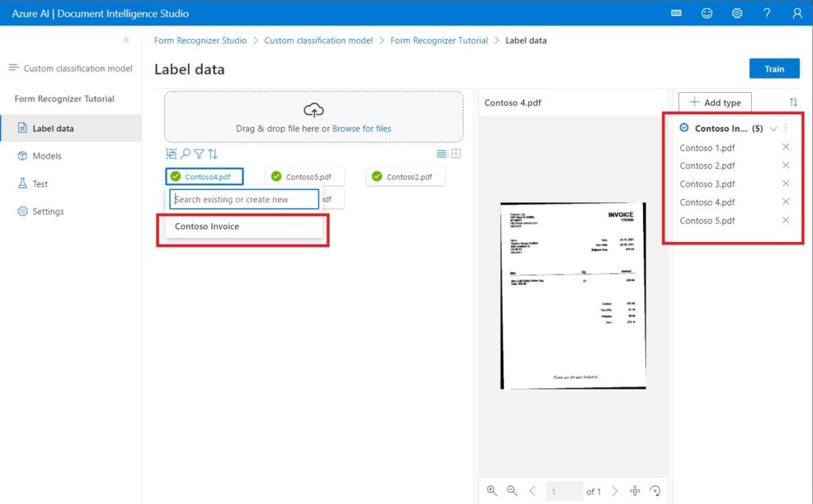The image size is (813, 504).
Task: Open settings gear in top header
Action: coord(737,13)
